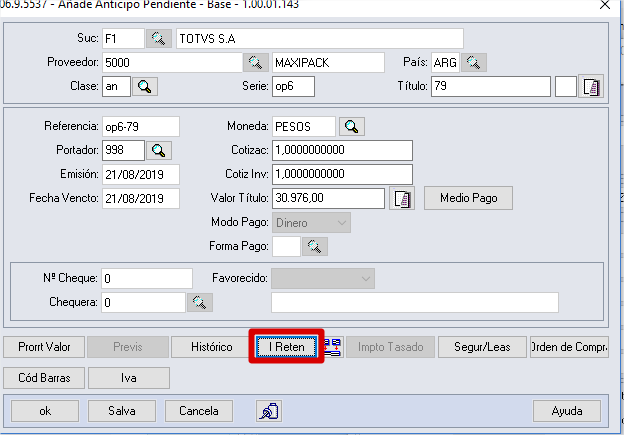The image size is (624, 435).
Task: Click the Suc input field with F1
Action: pyautogui.click(x=123, y=39)
